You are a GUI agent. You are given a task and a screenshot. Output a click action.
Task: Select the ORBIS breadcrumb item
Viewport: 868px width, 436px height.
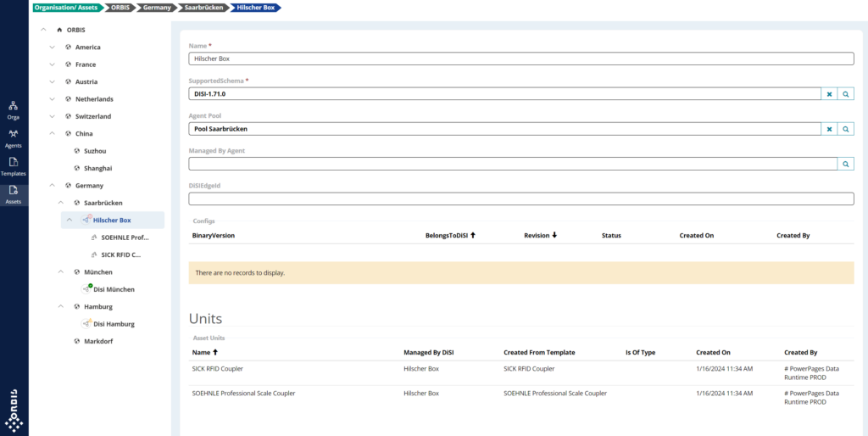(121, 8)
